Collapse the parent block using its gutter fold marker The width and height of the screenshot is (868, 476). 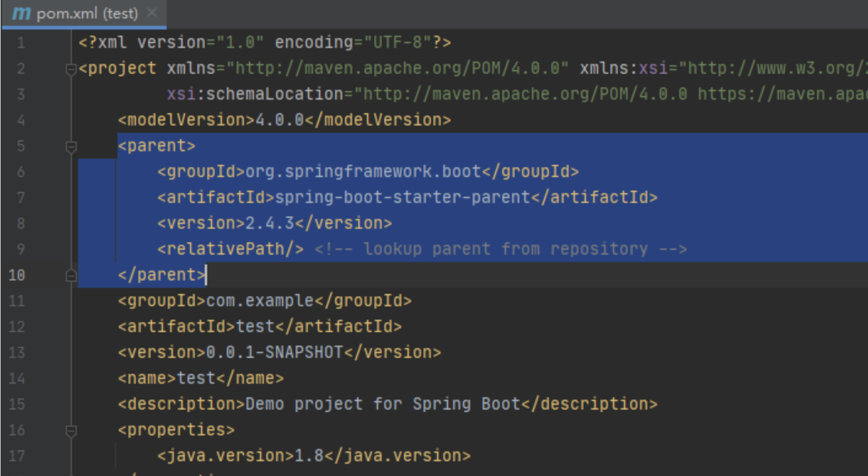point(70,146)
